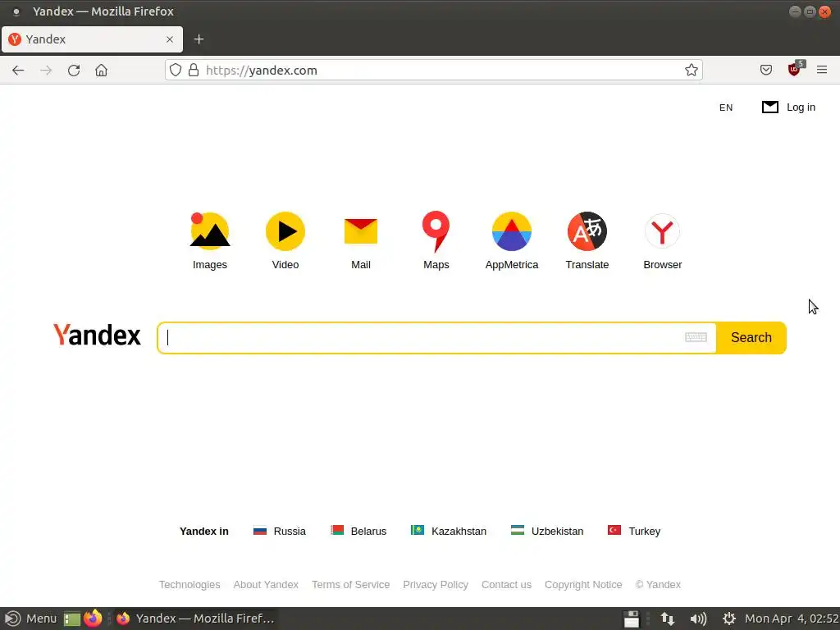Open power settings tray icon
Screen dimensions: 840x630
pos(728,619)
